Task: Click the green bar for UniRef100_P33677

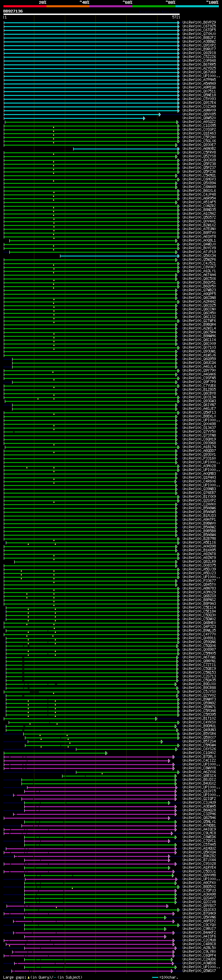Action: coord(91,581)
